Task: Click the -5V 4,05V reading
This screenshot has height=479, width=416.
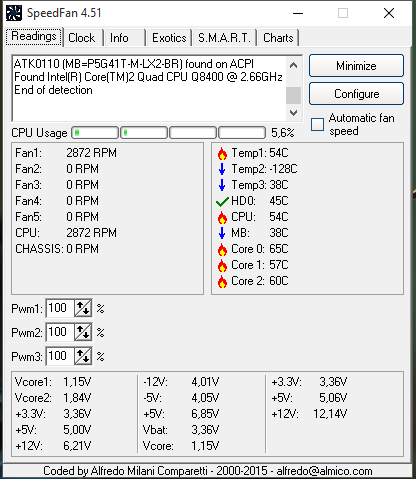Action: coord(181,398)
